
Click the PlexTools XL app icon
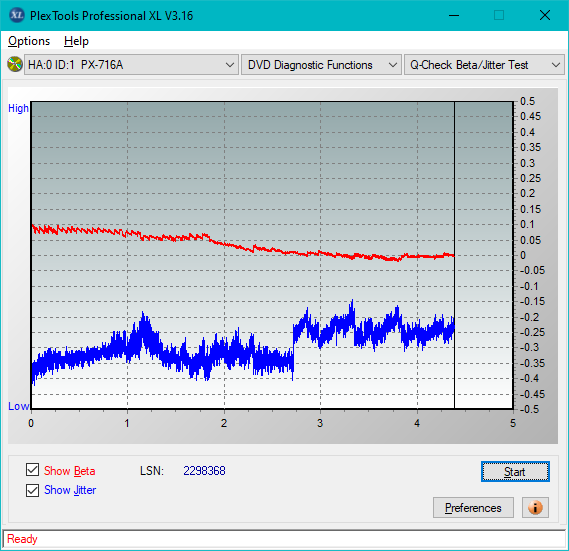click(x=16, y=15)
